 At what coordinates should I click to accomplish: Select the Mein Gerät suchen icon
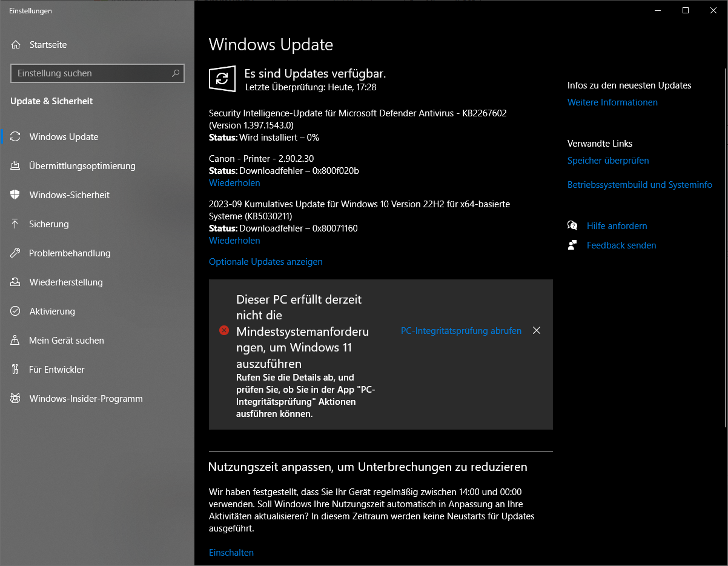[x=16, y=340]
